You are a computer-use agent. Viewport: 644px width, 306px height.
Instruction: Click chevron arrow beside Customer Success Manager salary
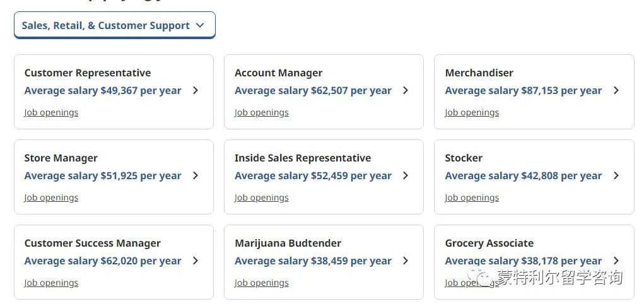click(196, 261)
